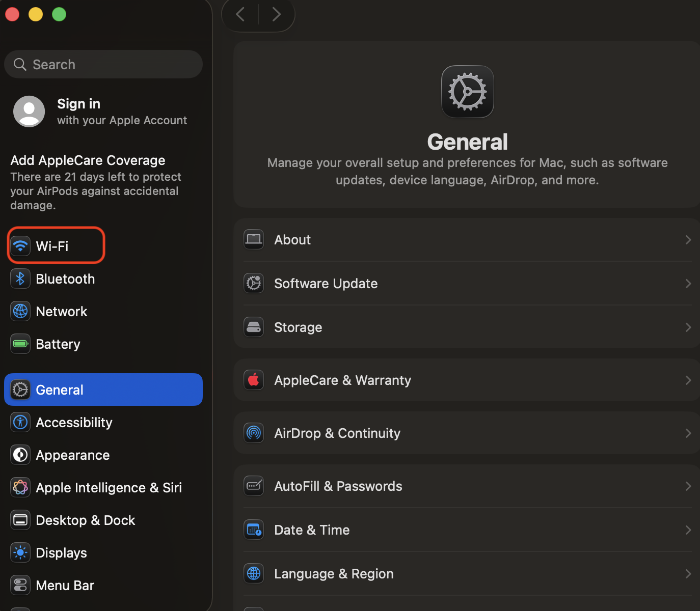
Task: Click the Bluetooth icon in sidebar
Action: [20, 279]
